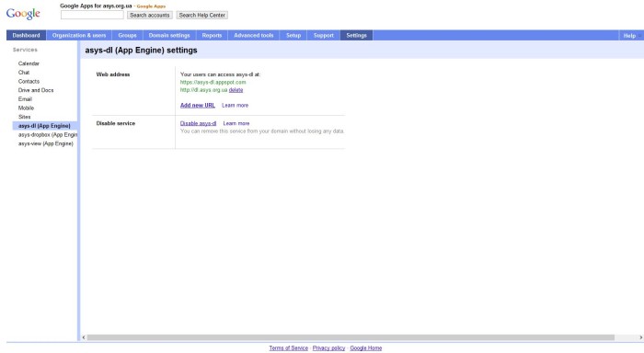This screenshot has height=353, width=644.
Task: Click the Search accounts button
Action: [x=149, y=16]
